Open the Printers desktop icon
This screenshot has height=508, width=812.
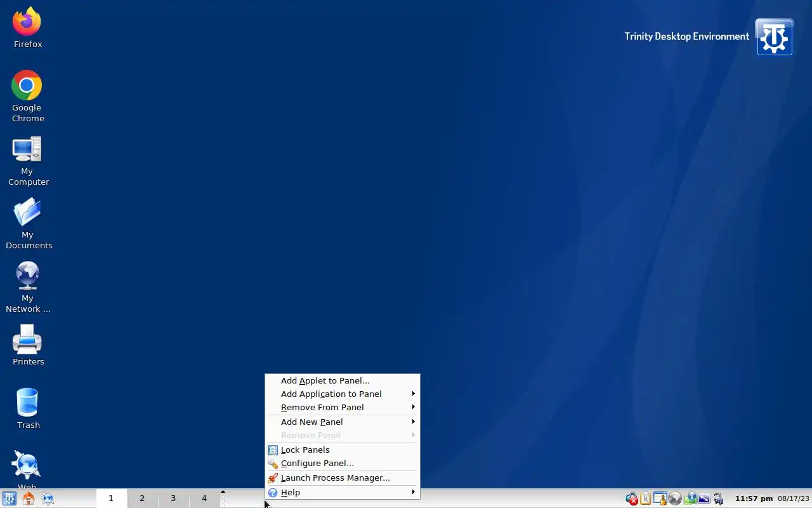coord(28,345)
